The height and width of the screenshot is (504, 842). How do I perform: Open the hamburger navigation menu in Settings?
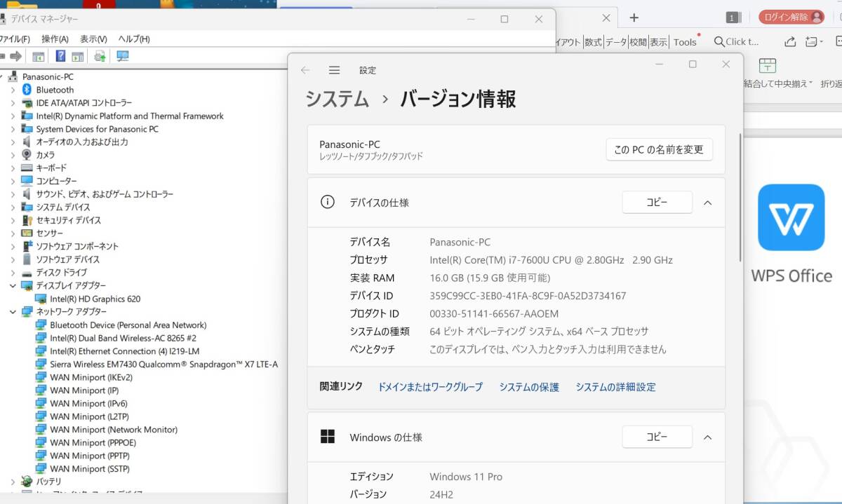(x=334, y=70)
